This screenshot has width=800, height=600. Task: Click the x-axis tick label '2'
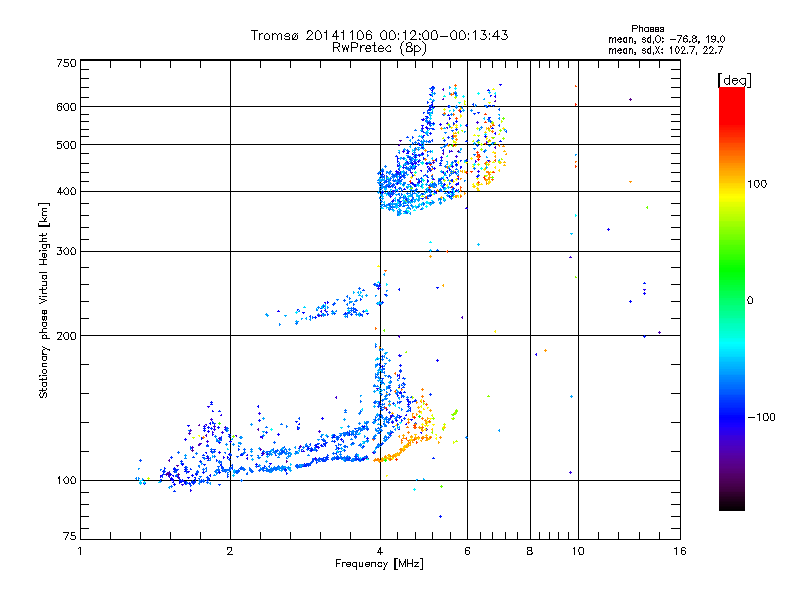tap(230, 551)
